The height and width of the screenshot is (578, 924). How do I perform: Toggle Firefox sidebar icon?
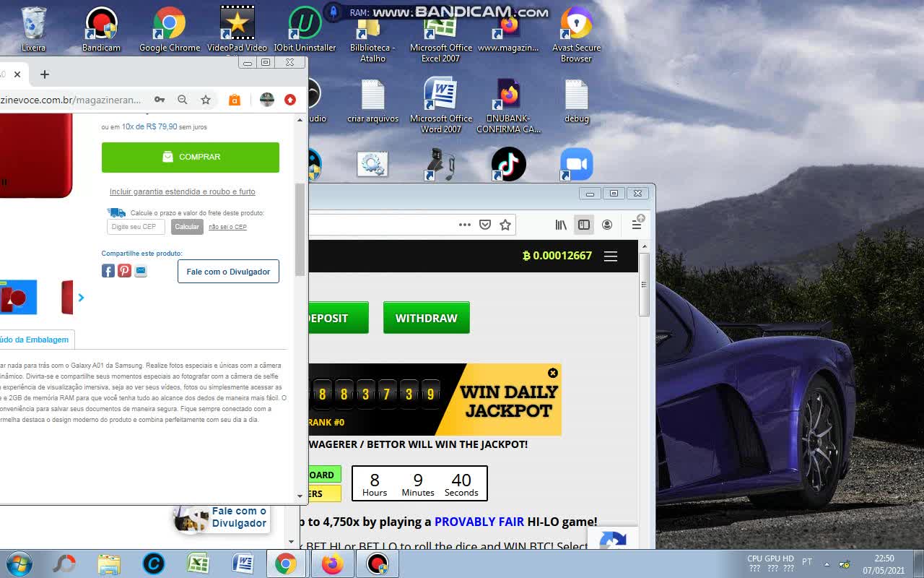pyautogui.click(x=584, y=225)
